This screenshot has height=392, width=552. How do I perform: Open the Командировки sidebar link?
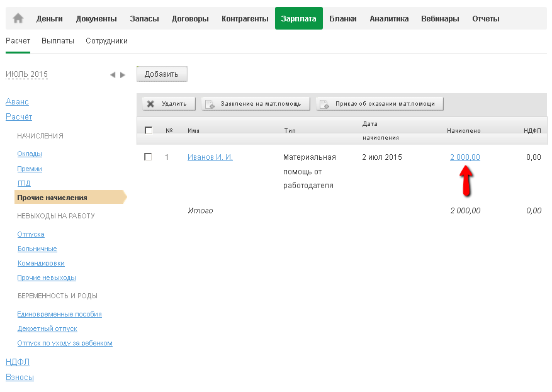[x=41, y=263]
